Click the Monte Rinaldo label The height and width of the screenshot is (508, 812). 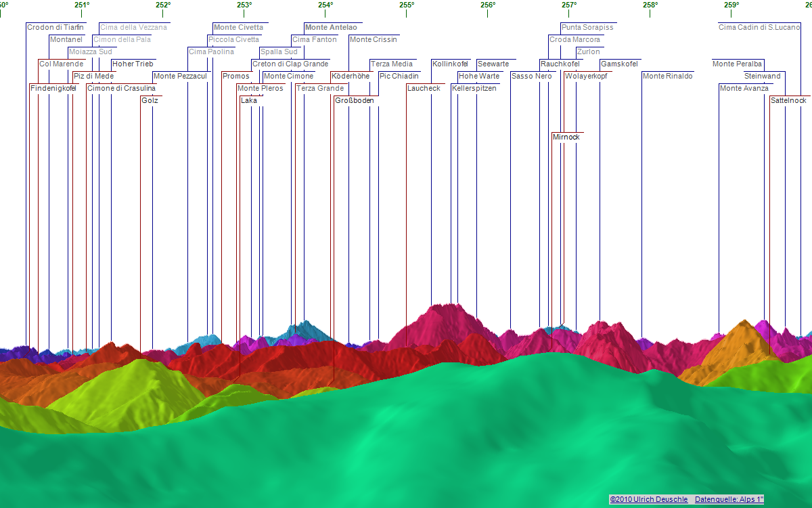pos(667,77)
